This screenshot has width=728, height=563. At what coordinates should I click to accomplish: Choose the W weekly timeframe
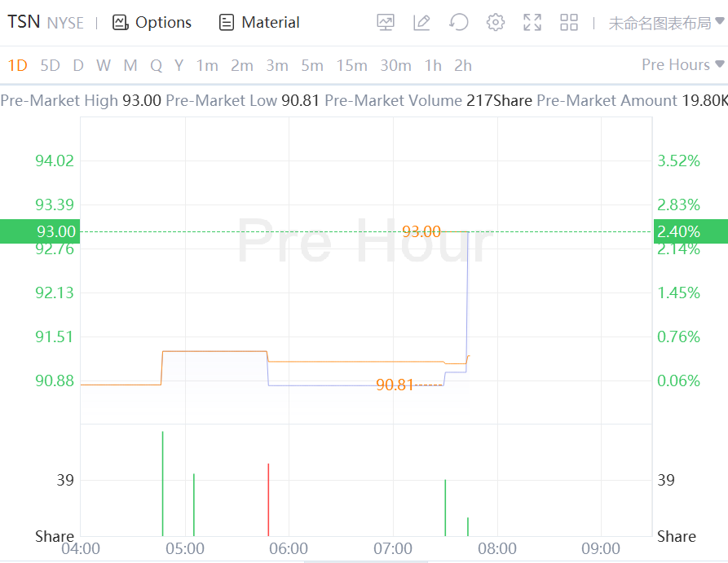[x=103, y=65]
